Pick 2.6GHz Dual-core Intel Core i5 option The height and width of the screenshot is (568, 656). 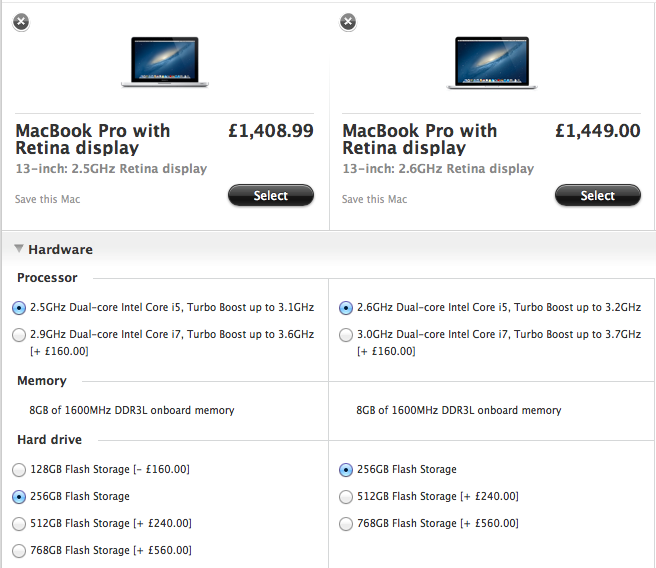pos(346,307)
